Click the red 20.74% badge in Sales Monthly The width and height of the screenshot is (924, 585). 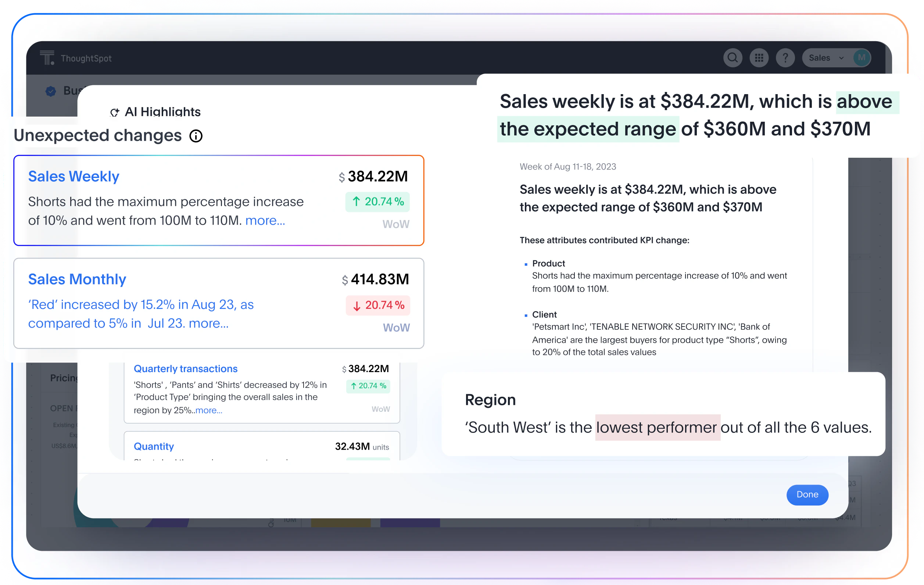(x=378, y=305)
